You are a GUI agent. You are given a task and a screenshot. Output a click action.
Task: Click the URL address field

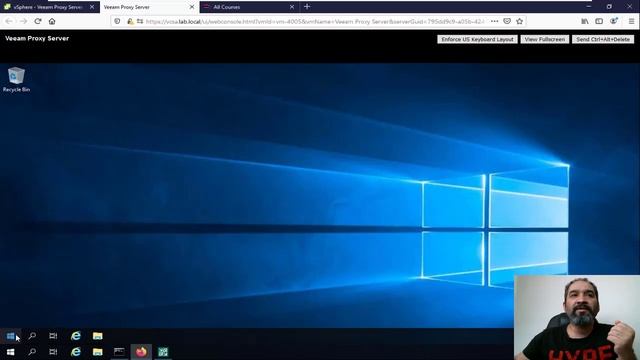click(314, 21)
